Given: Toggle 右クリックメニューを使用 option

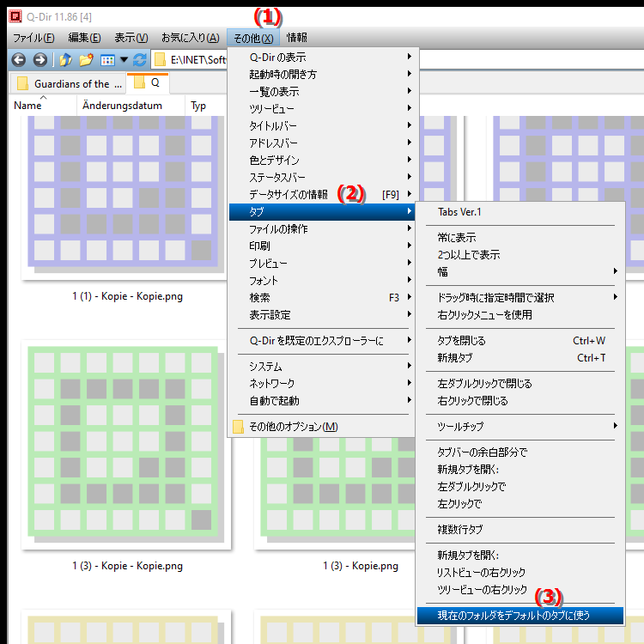Looking at the screenshot, I should 520,315.
